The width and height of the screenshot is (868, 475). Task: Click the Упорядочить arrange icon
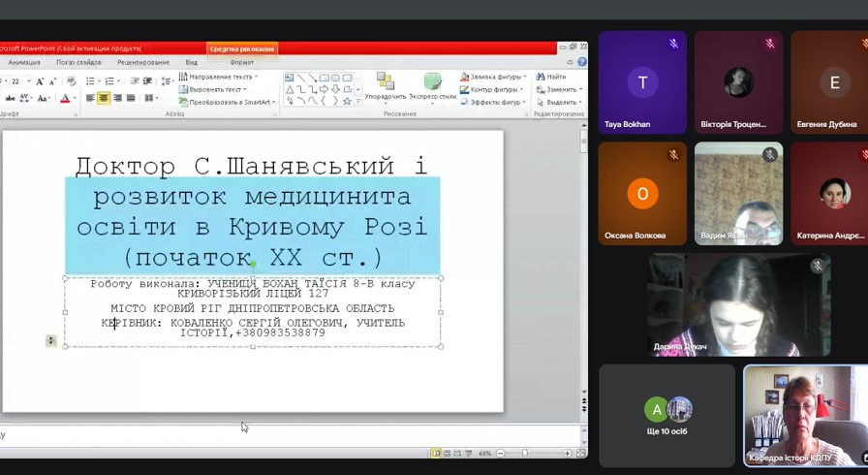point(386,85)
